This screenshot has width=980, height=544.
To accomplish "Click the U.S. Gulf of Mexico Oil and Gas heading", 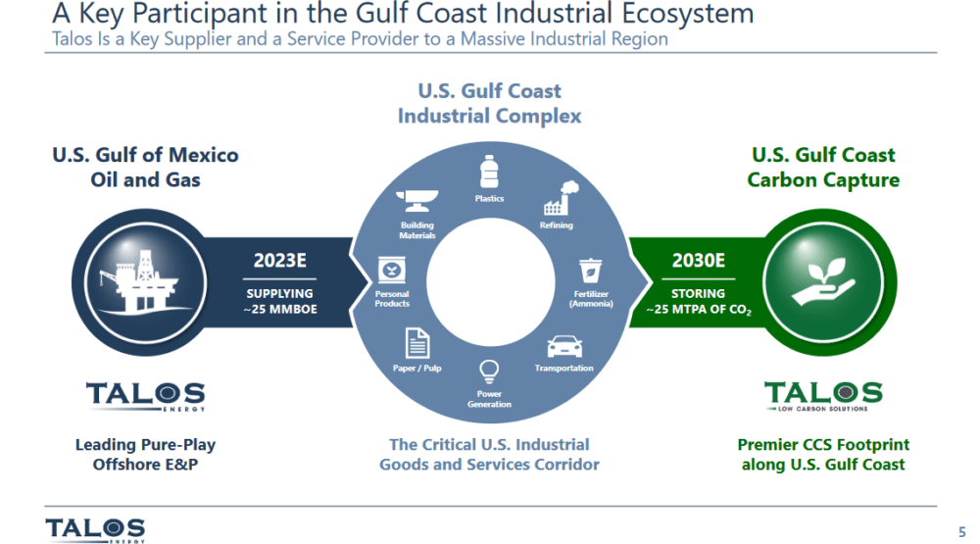I will coord(145,167).
